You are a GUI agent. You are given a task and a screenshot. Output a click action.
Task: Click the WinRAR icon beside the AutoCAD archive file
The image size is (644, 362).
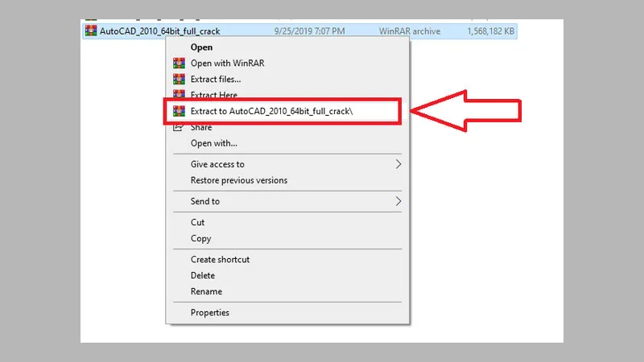[91, 31]
